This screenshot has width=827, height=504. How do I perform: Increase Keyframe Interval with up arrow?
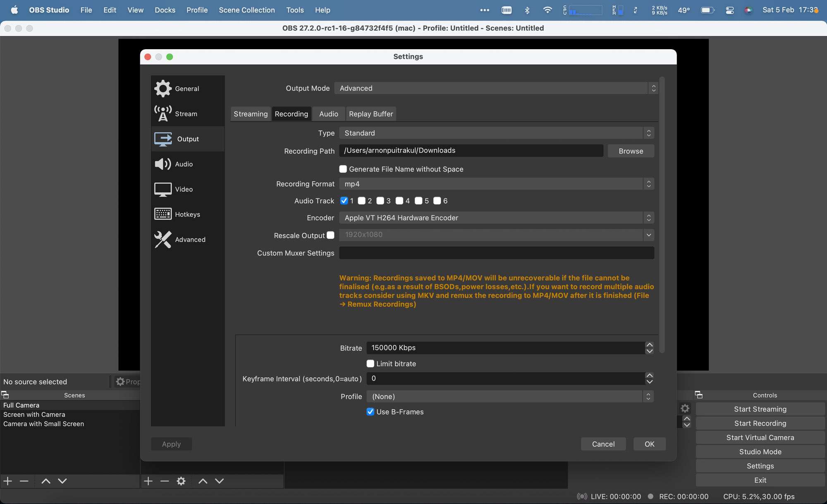click(650, 376)
